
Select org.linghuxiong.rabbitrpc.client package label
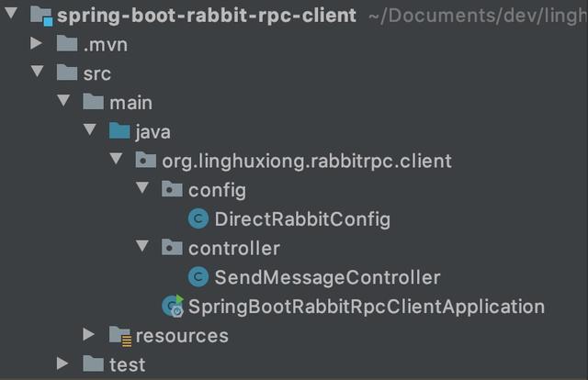point(307,162)
